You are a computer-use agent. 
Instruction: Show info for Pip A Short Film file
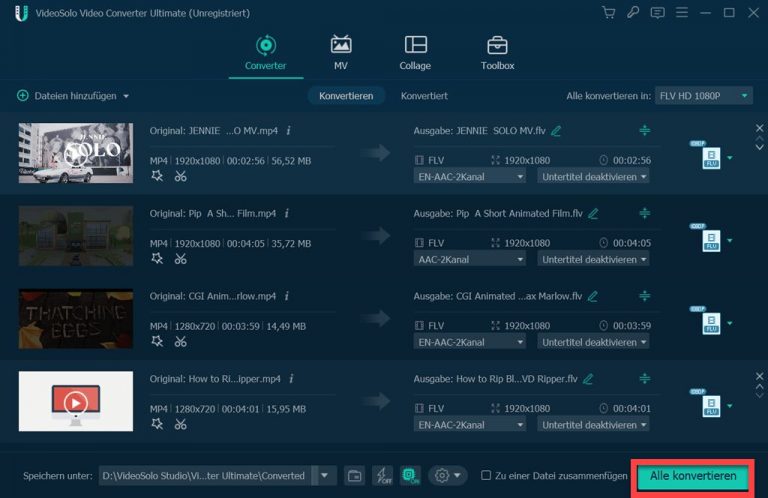pos(287,213)
